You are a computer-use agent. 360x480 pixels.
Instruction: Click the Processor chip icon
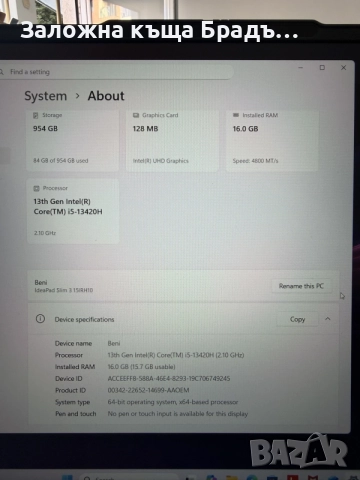(36, 188)
